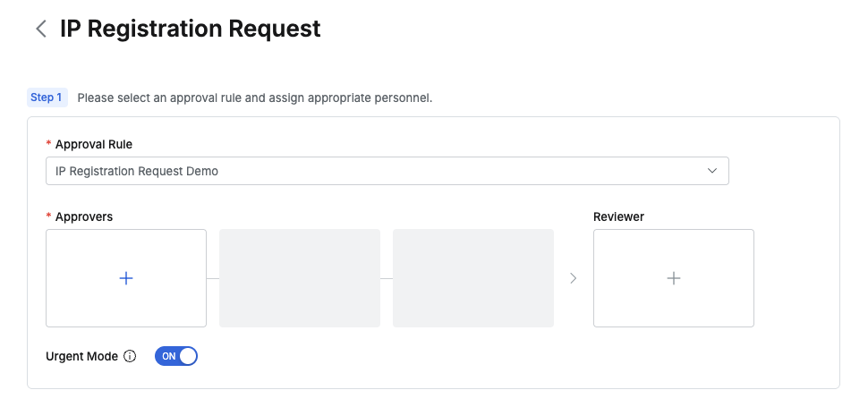Click the red asterisk beside Approvers
This screenshot has width=868, height=407.
[x=48, y=216]
